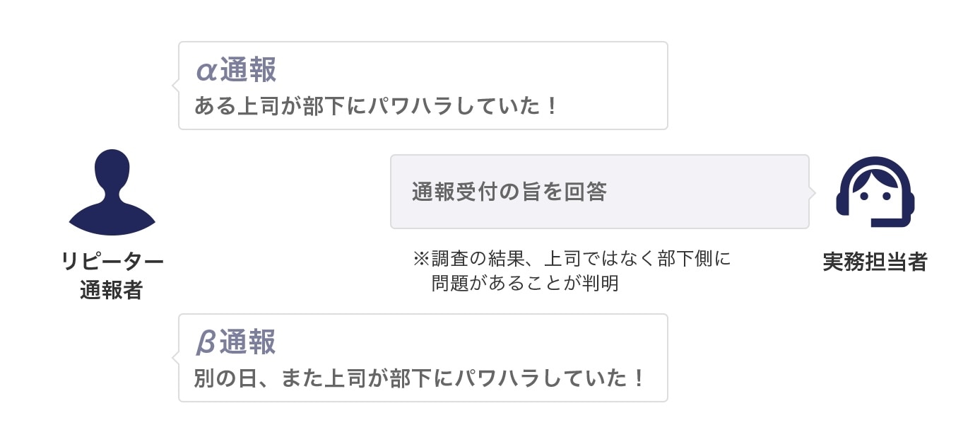The height and width of the screenshot is (442, 980).
Task: Click the β通報 bubble's left pointer tail
Action: point(175,358)
